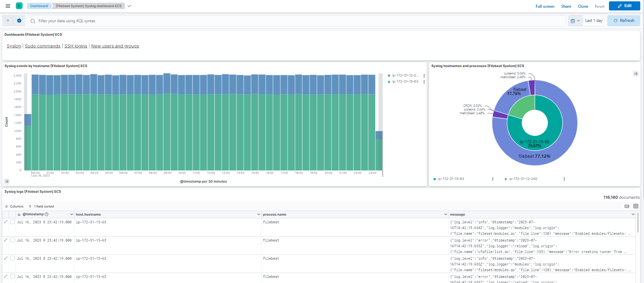Click teal pie legend dot ip-172-31-15-63

pos(435,179)
